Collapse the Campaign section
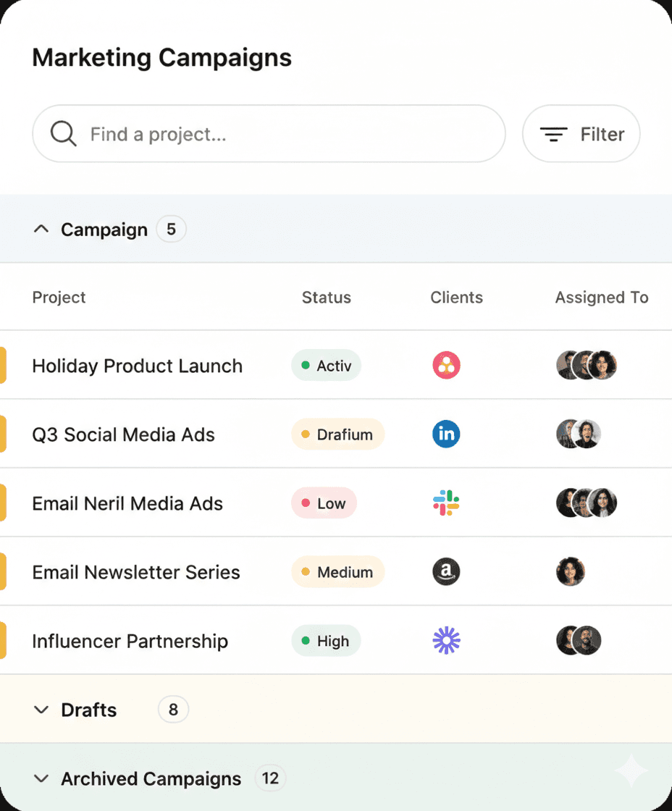Image resolution: width=672 pixels, height=811 pixels. point(41,229)
